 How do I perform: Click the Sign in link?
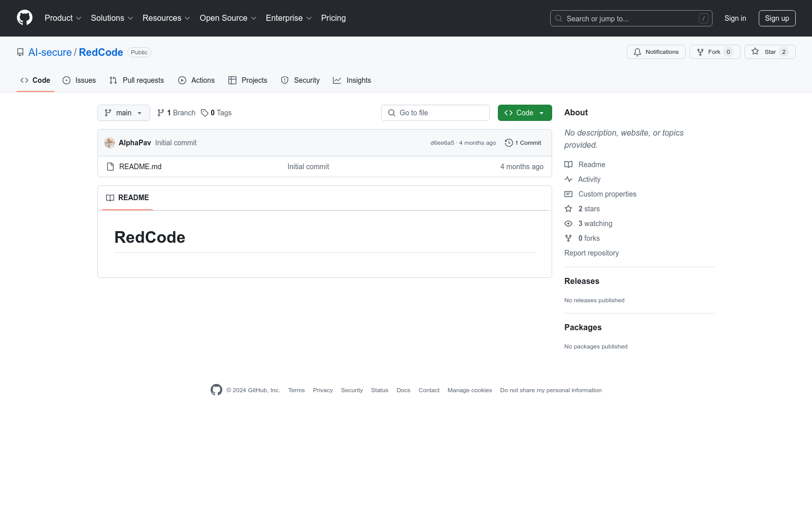pyautogui.click(x=735, y=18)
